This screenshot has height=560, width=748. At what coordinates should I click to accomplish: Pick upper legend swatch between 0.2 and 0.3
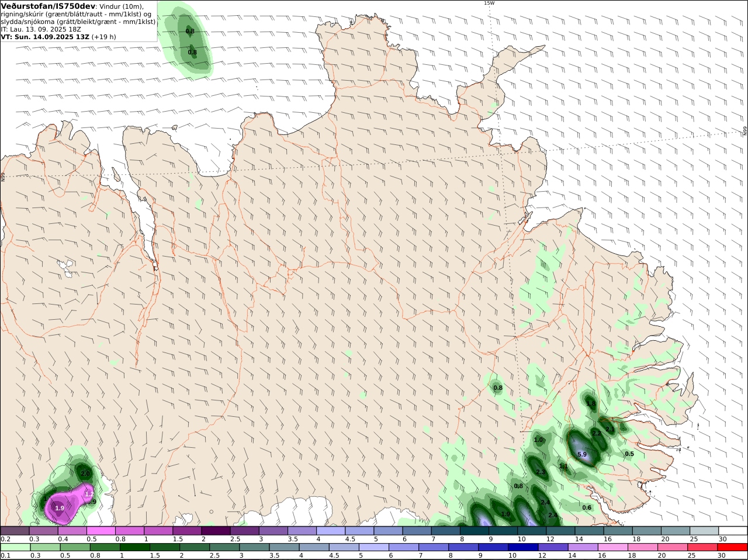(x=15, y=531)
